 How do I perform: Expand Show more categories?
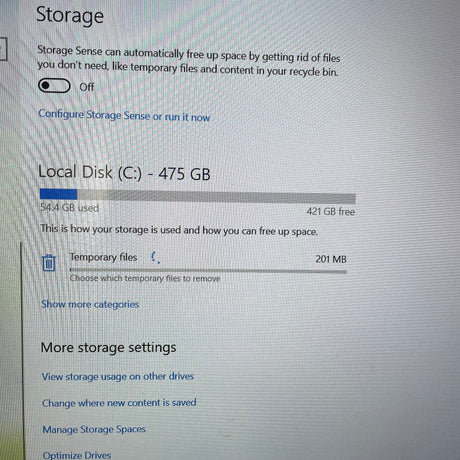90,304
